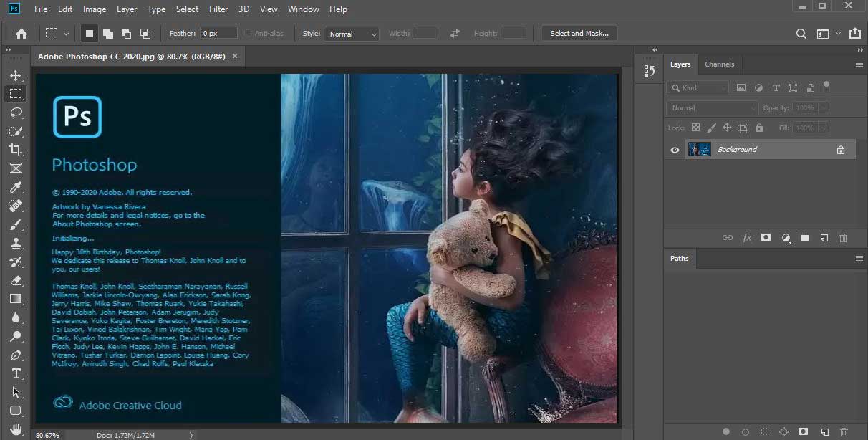Open the layer blending mode dropdown

click(x=711, y=107)
